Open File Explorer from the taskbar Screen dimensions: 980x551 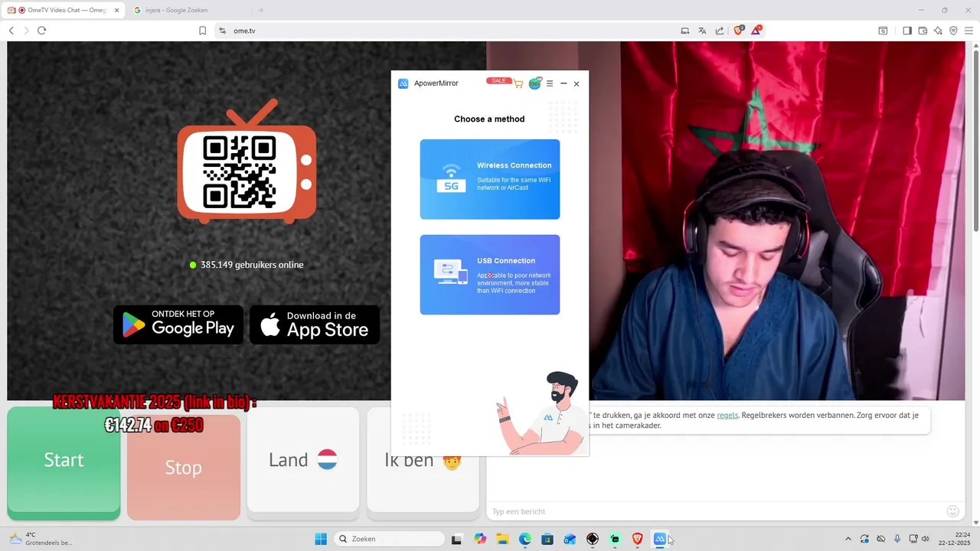(502, 539)
